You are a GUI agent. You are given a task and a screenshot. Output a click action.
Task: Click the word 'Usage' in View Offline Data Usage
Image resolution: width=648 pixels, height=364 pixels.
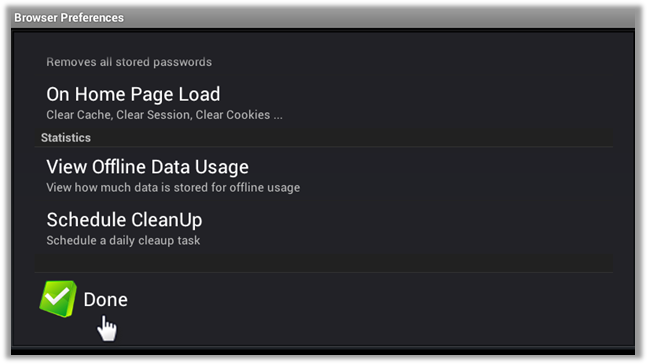(222, 168)
